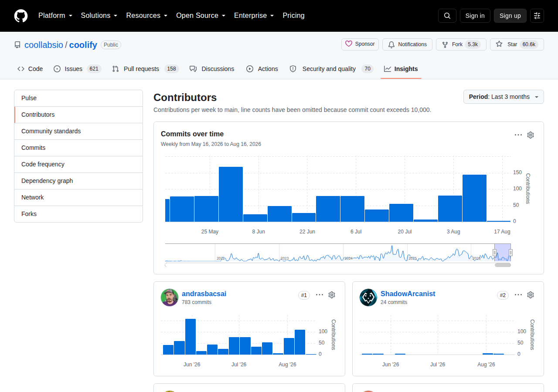Click the Notifications button
This screenshot has height=392, width=558.
point(407,44)
